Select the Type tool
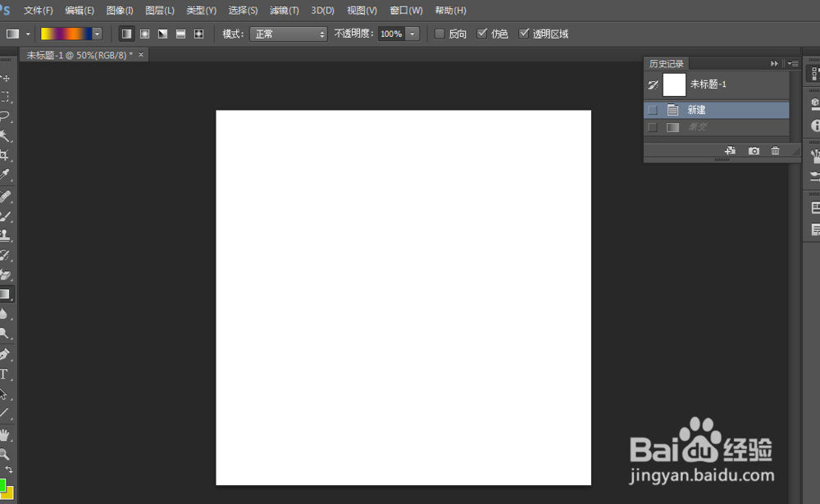Viewport: 820px width, 504px height. (x=5, y=375)
